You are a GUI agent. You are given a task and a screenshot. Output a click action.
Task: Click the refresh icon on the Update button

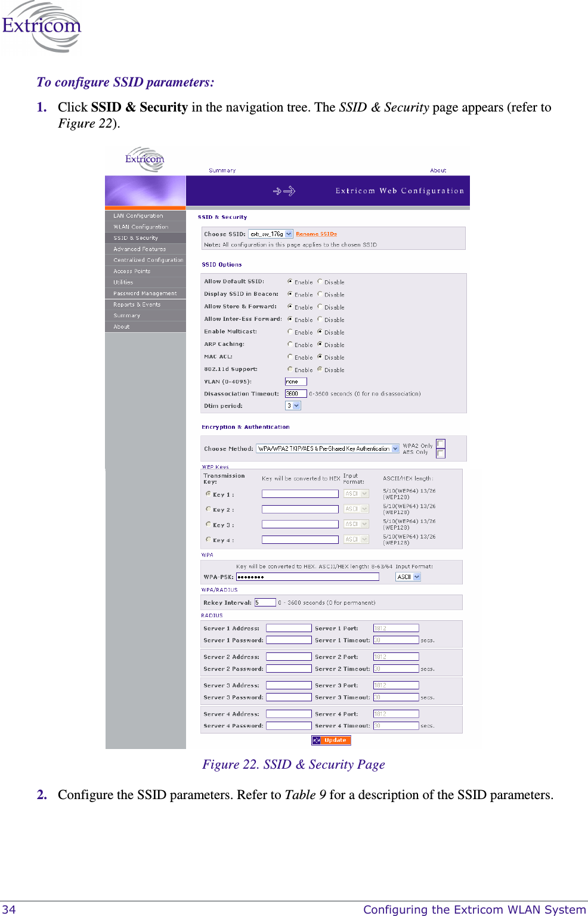pos(317,740)
